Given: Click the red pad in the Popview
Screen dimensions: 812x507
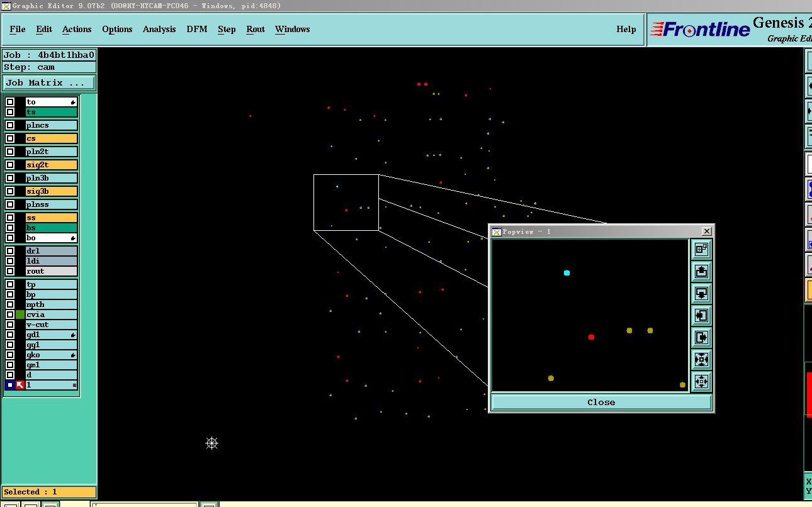Looking at the screenshot, I should (591, 337).
